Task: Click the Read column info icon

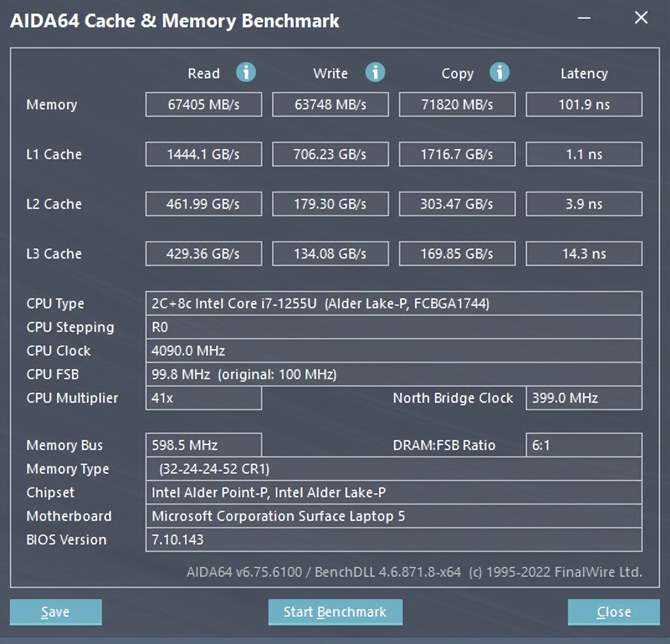Action: click(246, 73)
